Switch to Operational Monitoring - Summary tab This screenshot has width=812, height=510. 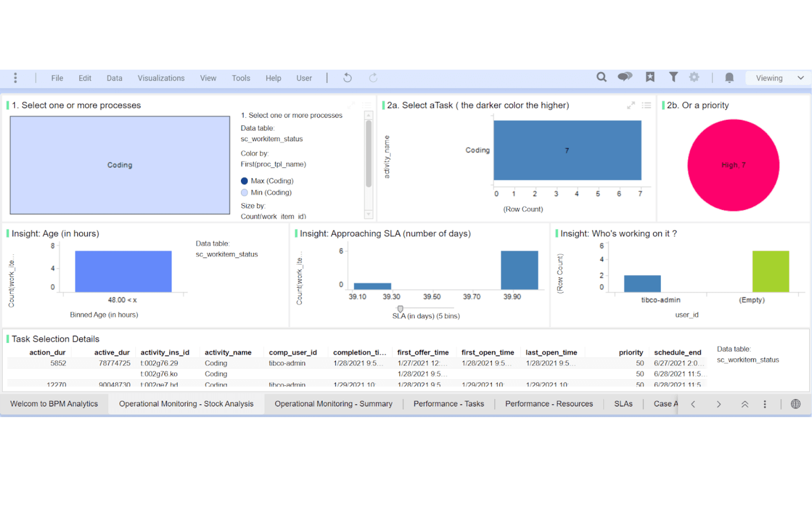click(x=333, y=404)
